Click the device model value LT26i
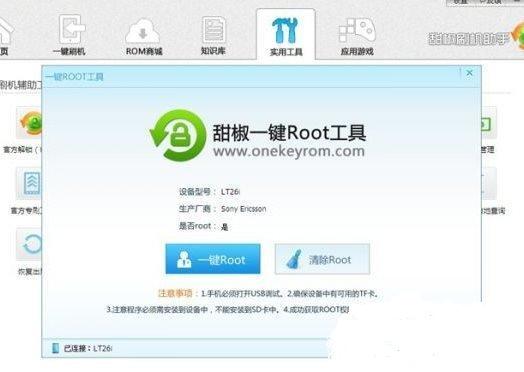524x372 pixels. coord(230,192)
